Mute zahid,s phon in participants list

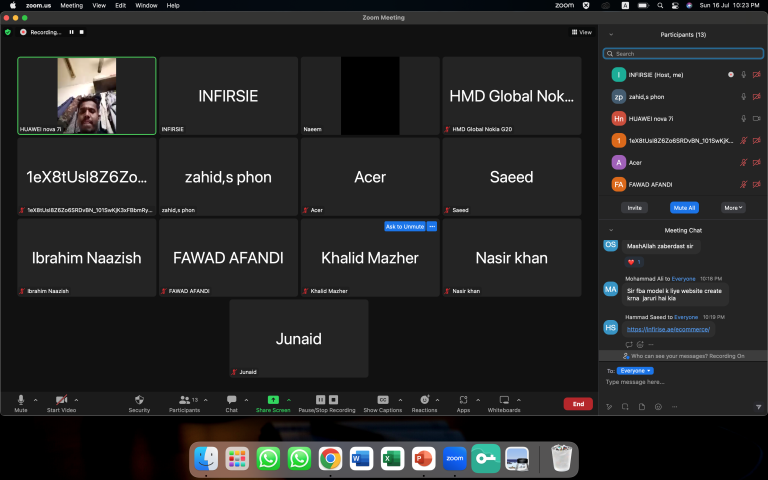(x=744, y=97)
